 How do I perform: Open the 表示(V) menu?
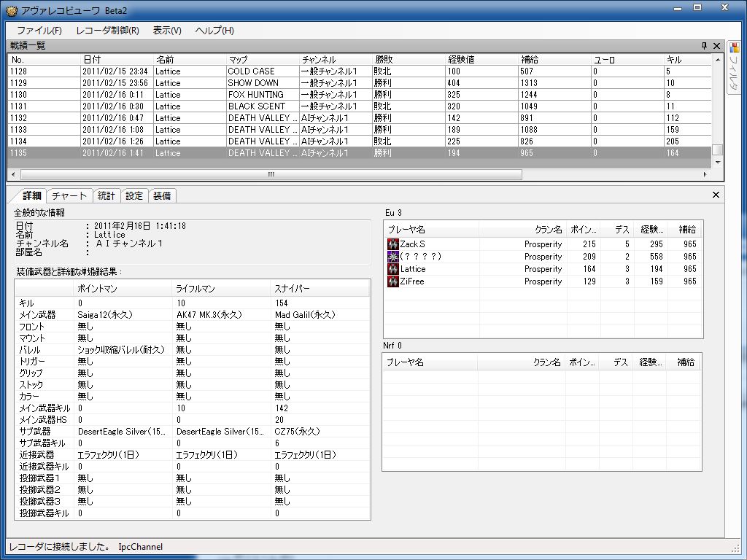pyautogui.click(x=167, y=31)
